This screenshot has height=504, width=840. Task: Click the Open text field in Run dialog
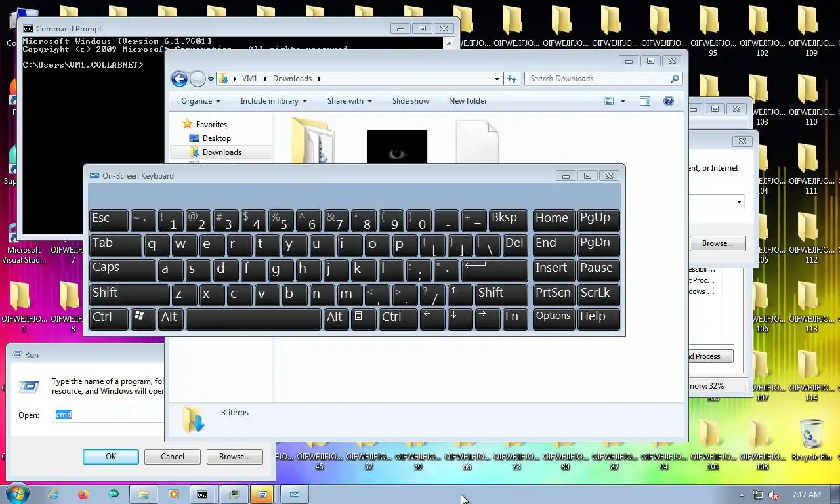pos(108,415)
